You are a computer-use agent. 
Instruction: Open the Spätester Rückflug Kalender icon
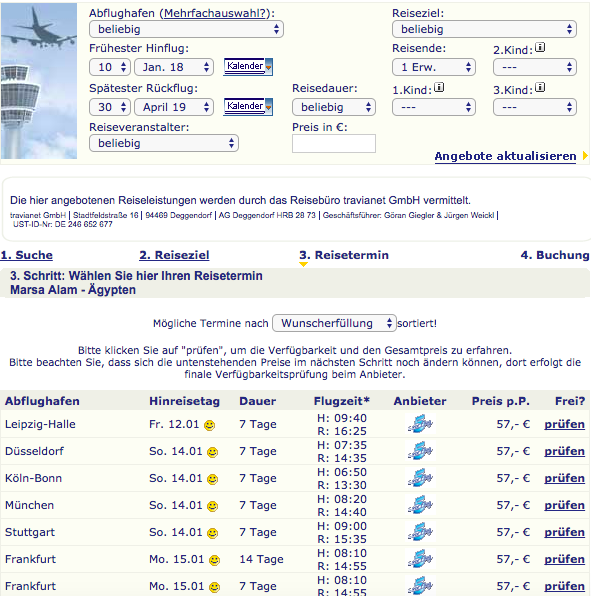tap(248, 107)
